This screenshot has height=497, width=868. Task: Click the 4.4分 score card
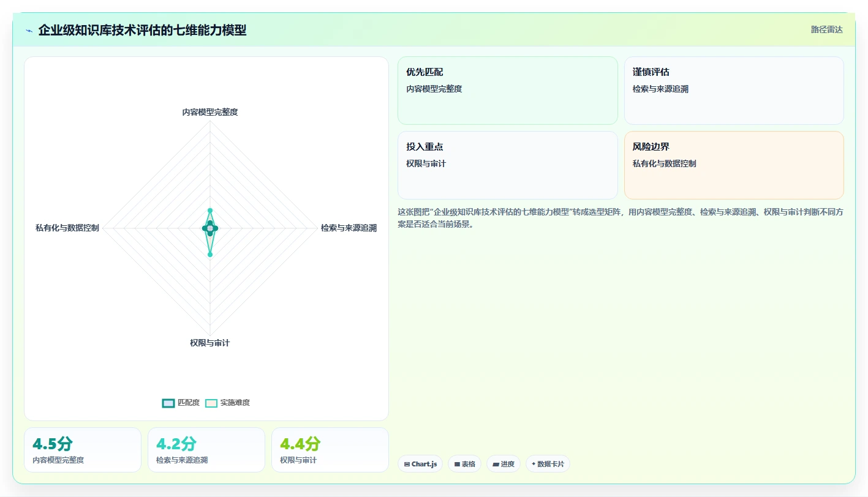pos(330,450)
